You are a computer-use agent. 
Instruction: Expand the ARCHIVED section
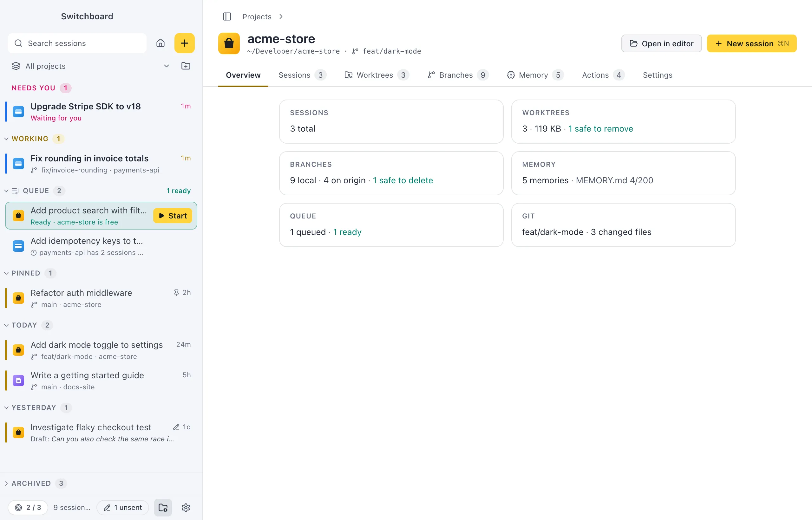click(6, 484)
